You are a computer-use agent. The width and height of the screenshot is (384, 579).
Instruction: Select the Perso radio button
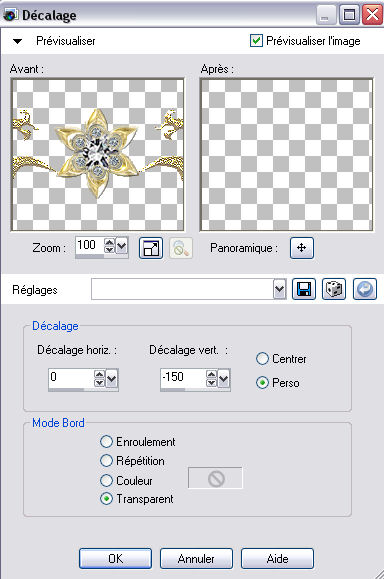click(262, 383)
